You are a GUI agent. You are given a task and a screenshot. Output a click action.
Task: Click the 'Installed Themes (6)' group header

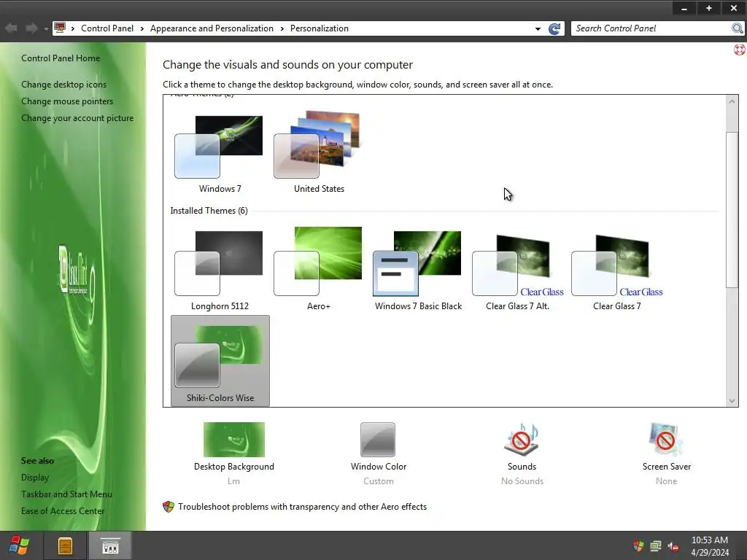tap(209, 211)
